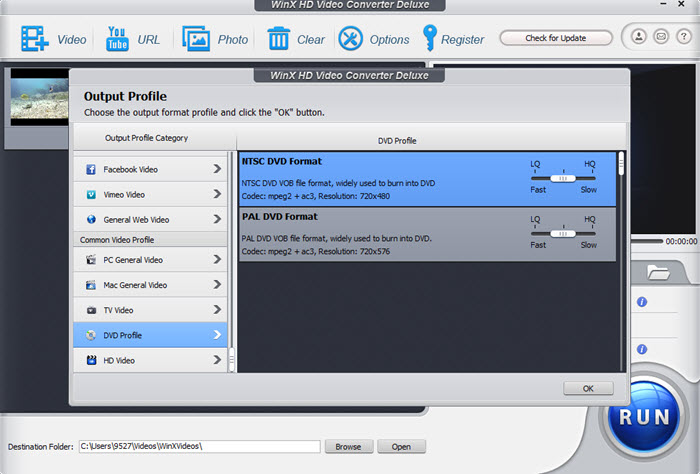Select PC General Video label
700x474 pixels.
pyautogui.click(x=133, y=260)
